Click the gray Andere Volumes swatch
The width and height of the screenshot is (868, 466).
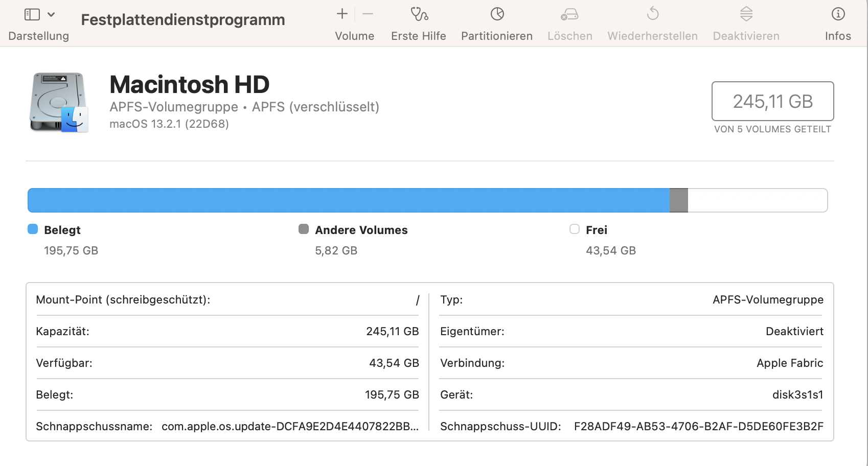(x=304, y=229)
